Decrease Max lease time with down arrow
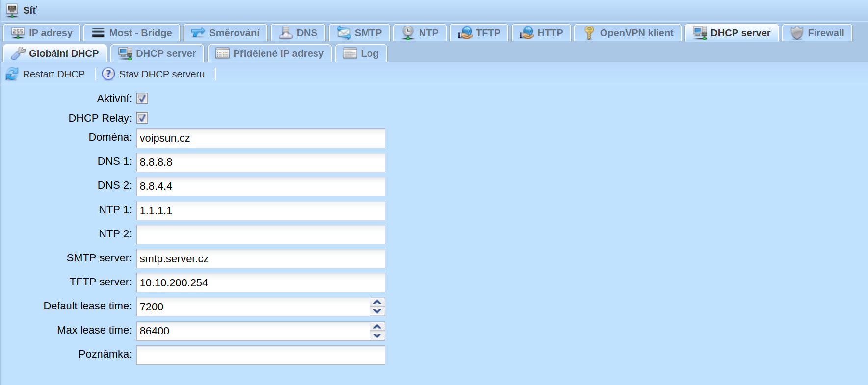This screenshot has width=868, height=385. click(377, 335)
